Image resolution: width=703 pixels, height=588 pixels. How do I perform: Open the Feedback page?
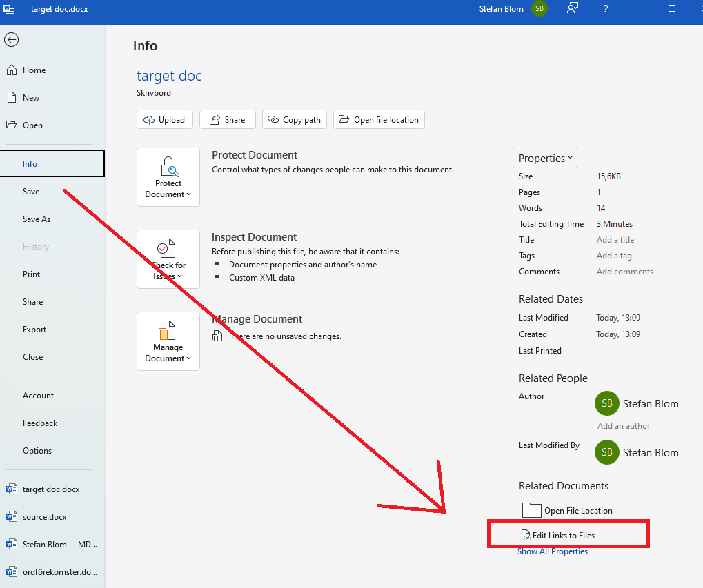click(53, 423)
